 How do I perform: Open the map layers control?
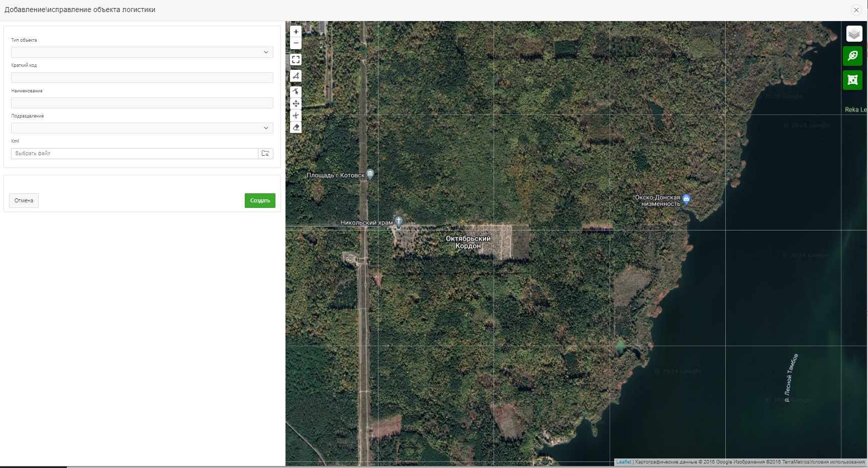coord(854,34)
